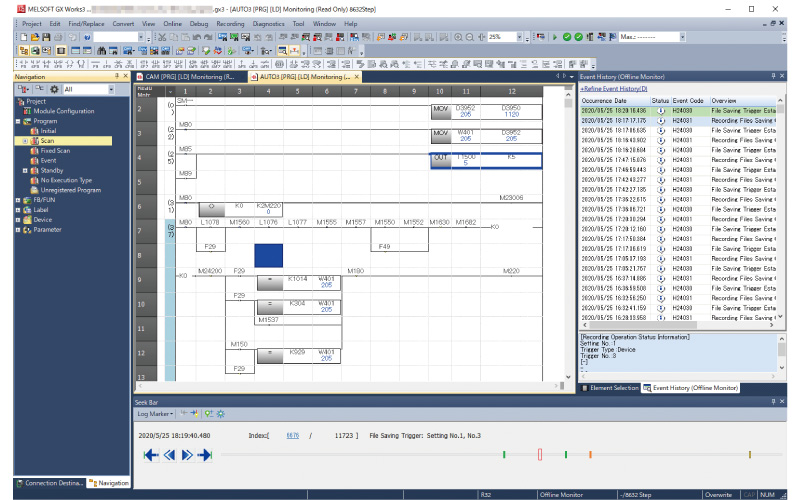Image resolution: width=800 pixels, height=500 pixels.
Task: Click the index number 6676 link
Action: (292, 436)
